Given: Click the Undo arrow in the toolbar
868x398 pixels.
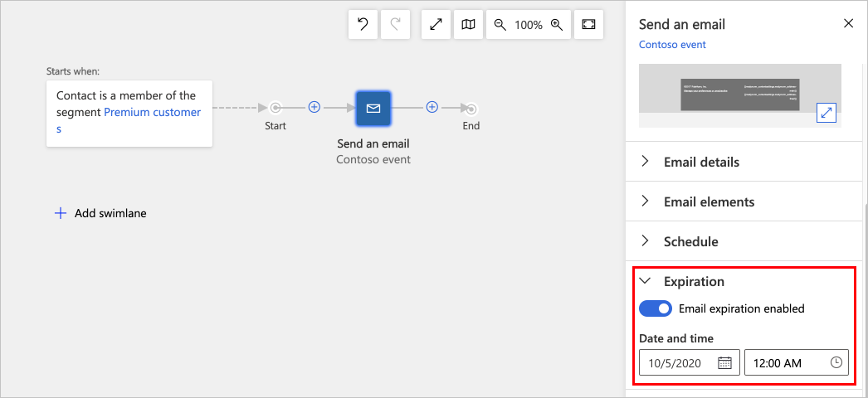Looking at the screenshot, I should 363,25.
